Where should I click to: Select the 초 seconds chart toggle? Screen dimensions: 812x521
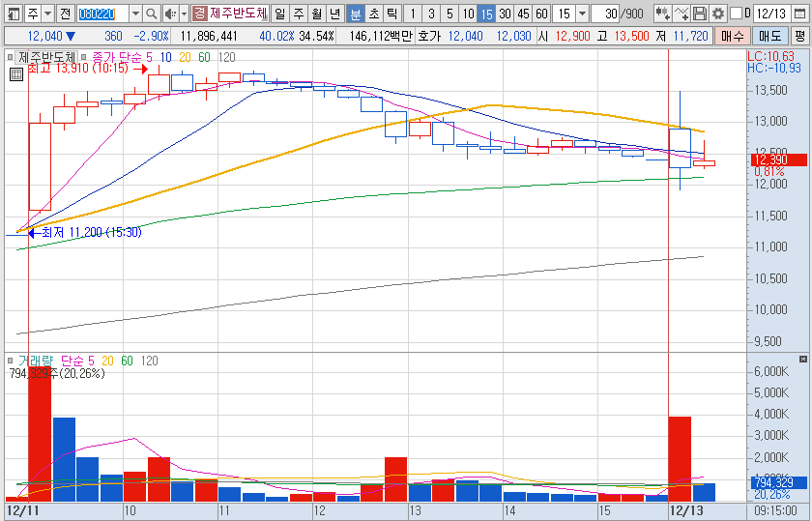[374, 14]
